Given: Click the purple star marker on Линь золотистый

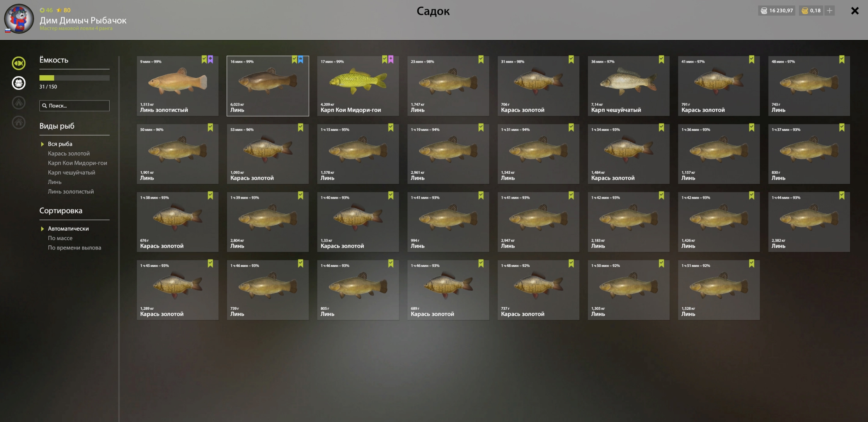Looking at the screenshot, I should point(211,60).
